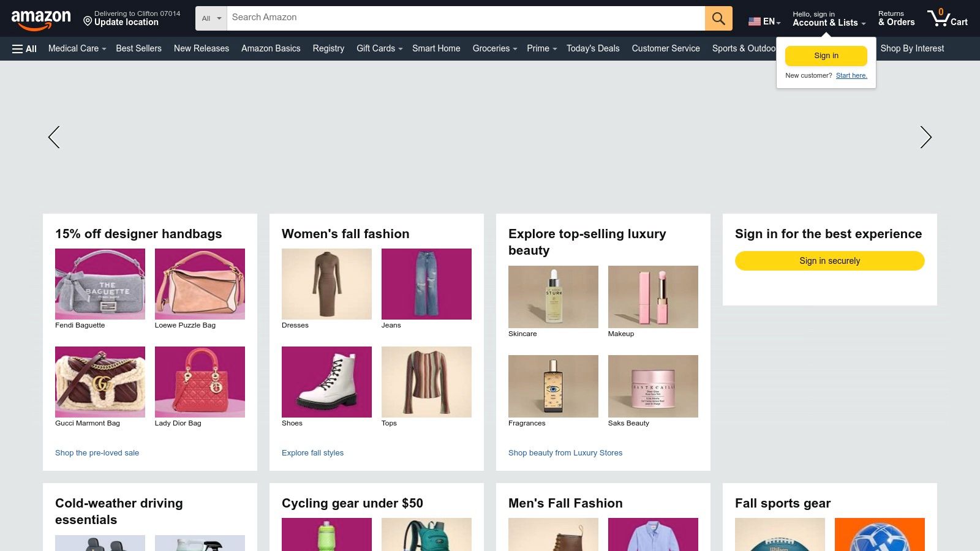Click the previous carousel arrow
The width and height of the screenshot is (980, 551).
click(54, 137)
